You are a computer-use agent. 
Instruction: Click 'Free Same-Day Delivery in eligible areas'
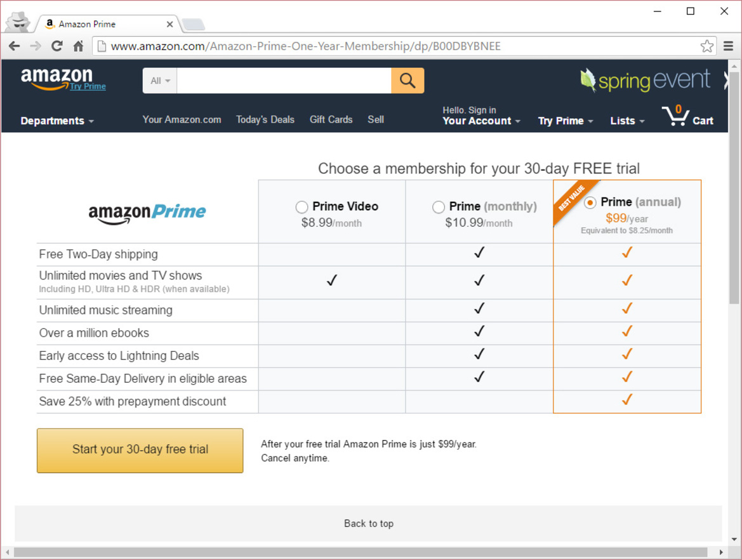point(143,378)
